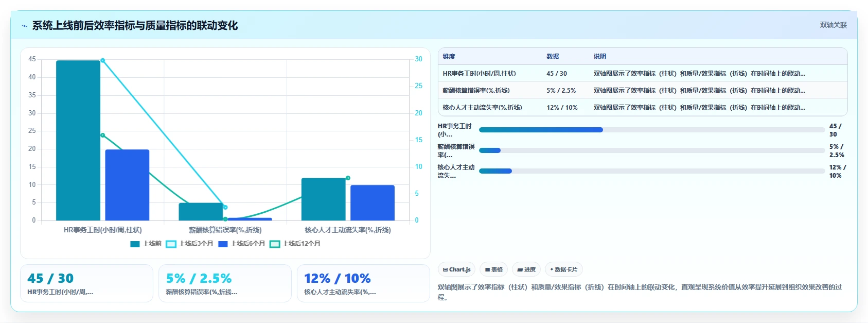Select table row 核心人才主动流失率(%,折线)

tap(643, 108)
